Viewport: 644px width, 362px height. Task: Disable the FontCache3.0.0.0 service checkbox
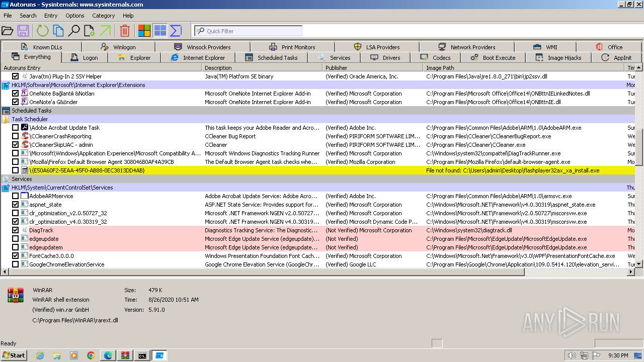(16, 256)
